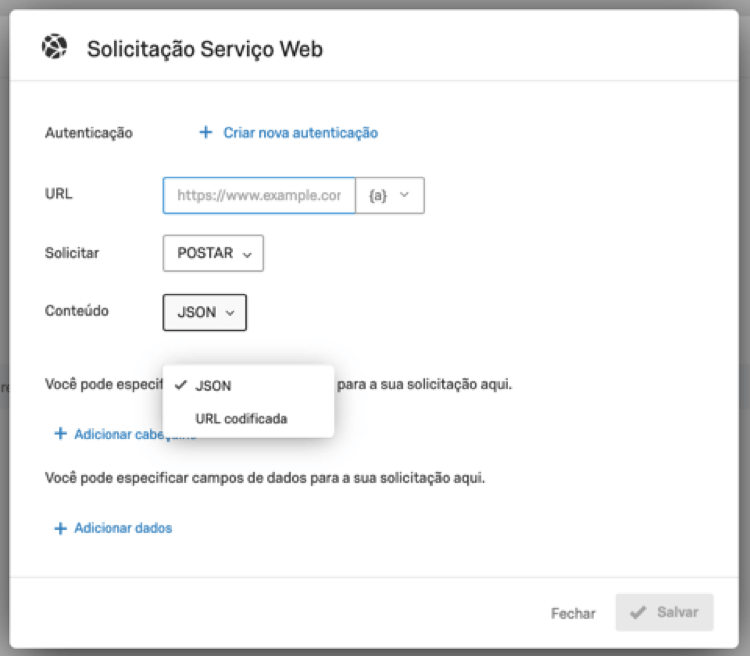Click Criar nova autenticação link

coord(300,132)
